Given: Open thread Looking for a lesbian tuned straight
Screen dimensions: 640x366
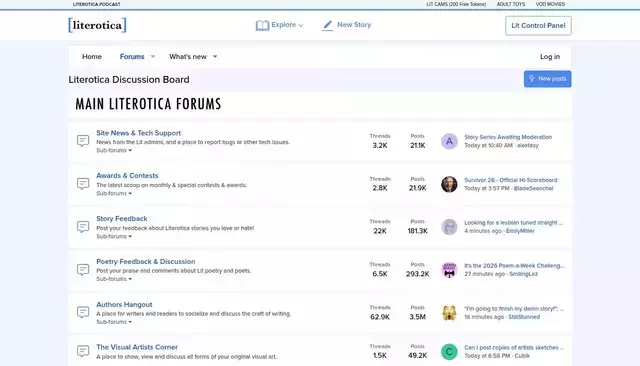Looking at the screenshot, I should pos(513,223).
